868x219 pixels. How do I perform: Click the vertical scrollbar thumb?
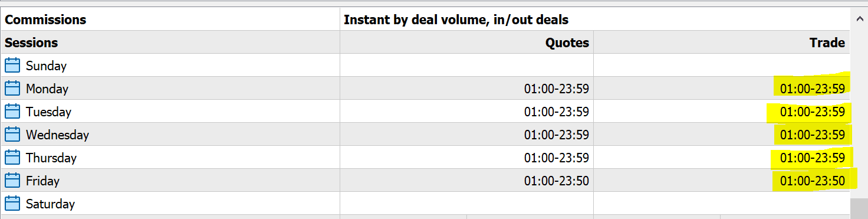[x=859, y=208]
